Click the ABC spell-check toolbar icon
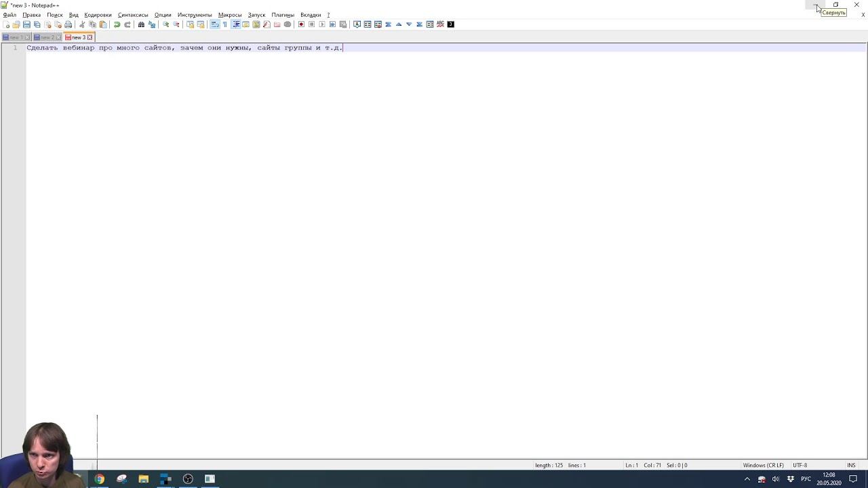This screenshot has height=488, width=868. [x=440, y=24]
